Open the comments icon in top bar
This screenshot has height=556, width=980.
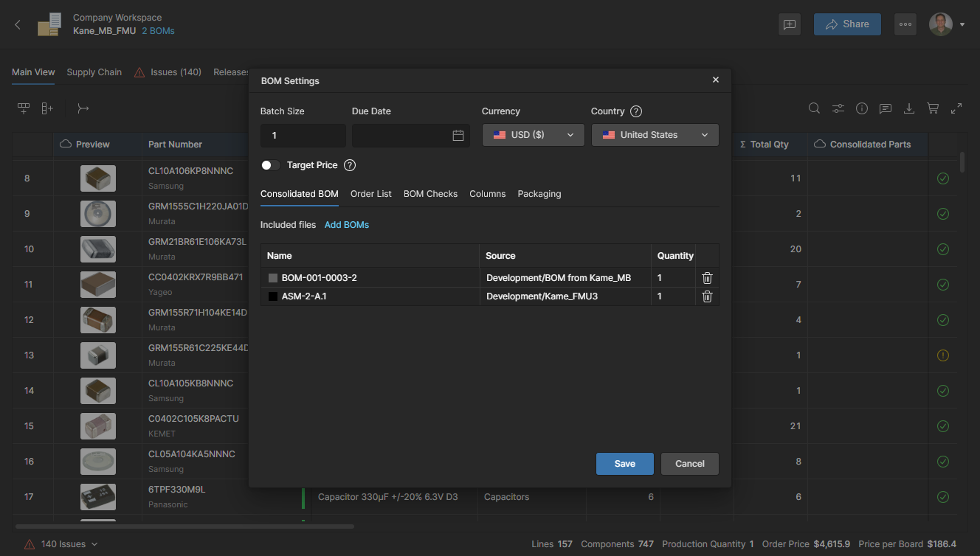[x=790, y=24]
